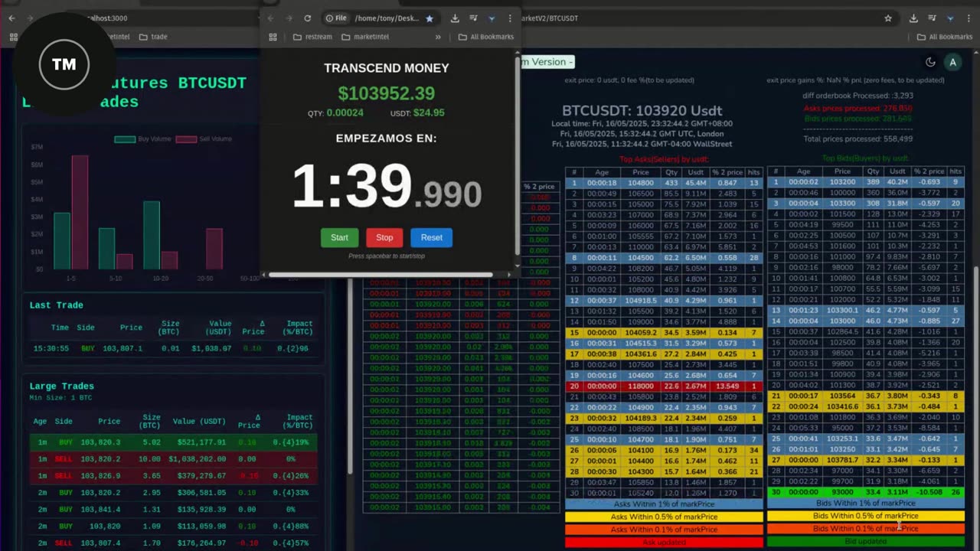The image size is (980, 551).
Task: Reset the countdown timer
Action: click(x=431, y=237)
